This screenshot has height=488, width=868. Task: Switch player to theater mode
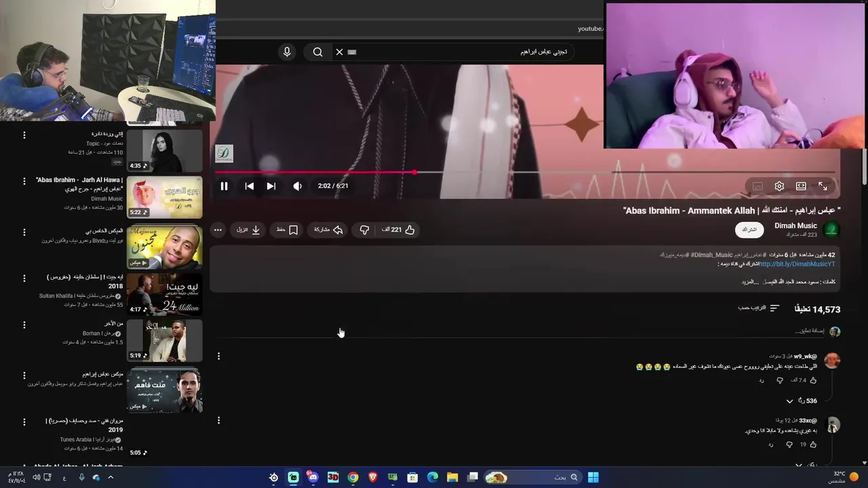pos(801,186)
